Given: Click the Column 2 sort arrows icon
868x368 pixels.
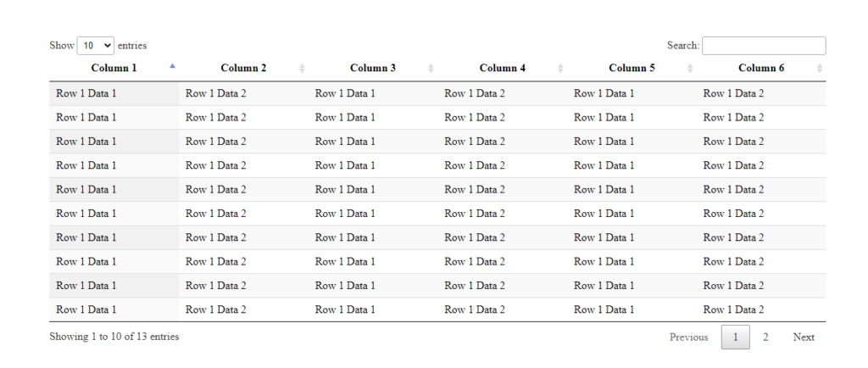Looking at the screenshot, I should tap(302, 68).
